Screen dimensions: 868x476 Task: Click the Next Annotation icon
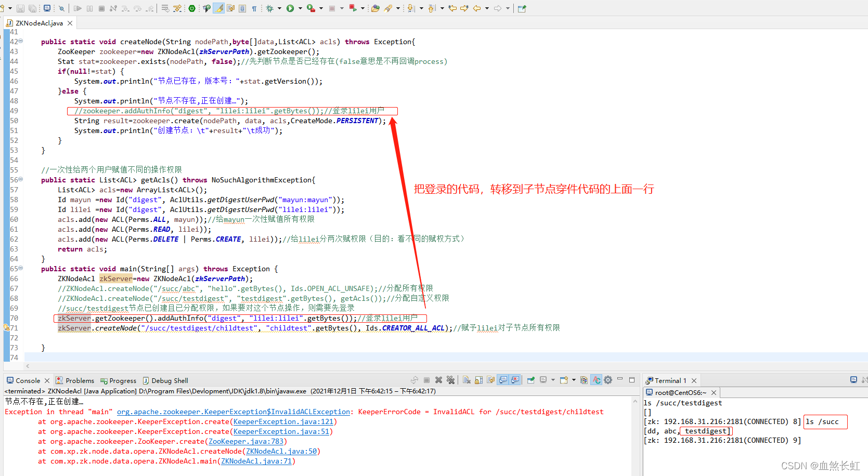pyautogui.click(x=411, y=8)
